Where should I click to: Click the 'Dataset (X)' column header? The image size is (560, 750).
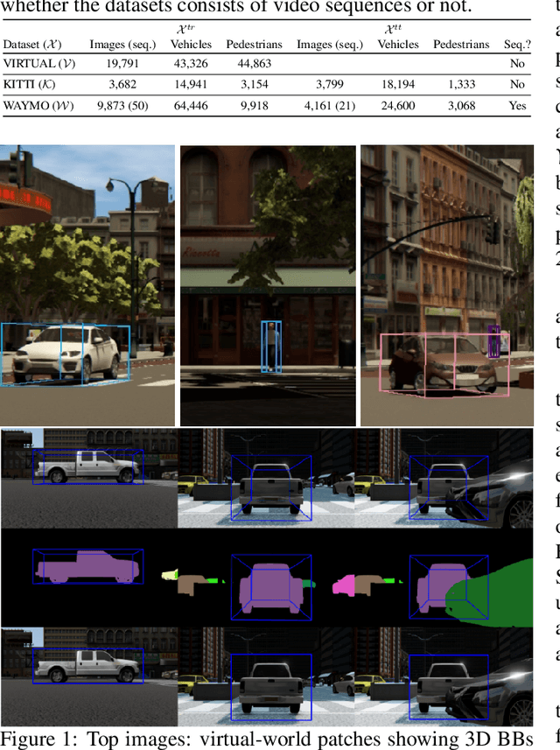32,45
